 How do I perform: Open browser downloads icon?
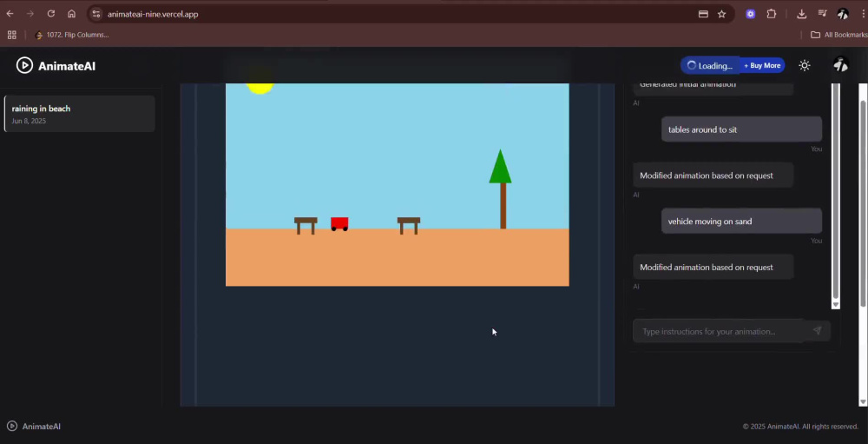click(x=801, y=14)
